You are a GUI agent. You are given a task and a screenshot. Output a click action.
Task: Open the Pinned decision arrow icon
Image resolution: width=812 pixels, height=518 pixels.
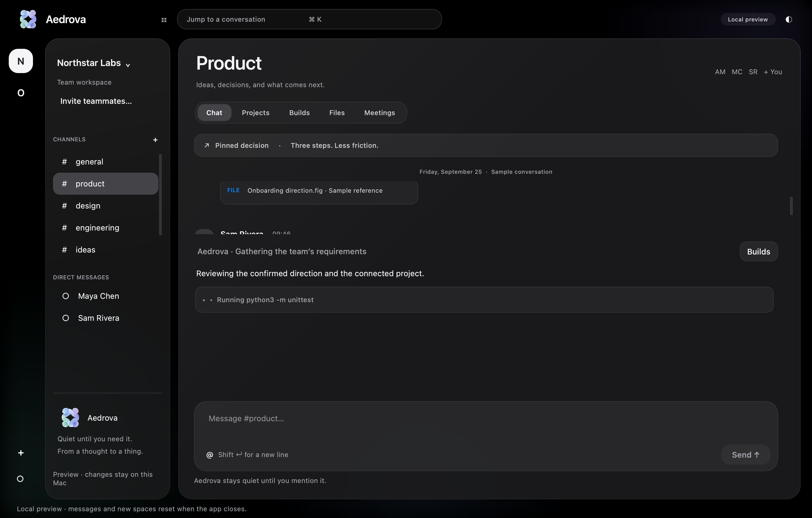[207, 146]
